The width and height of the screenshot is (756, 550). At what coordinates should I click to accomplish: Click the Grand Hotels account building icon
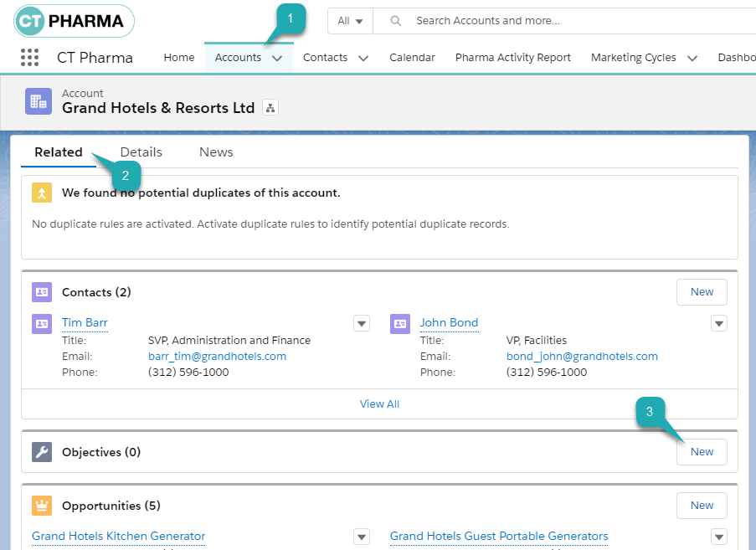pyautogui.click(x=39, y=101)
